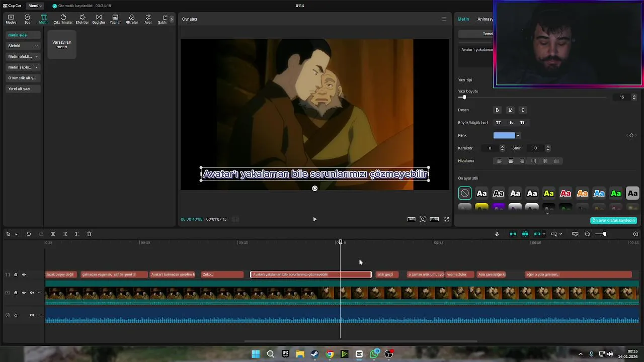The image size is (644, 362).
Task: Click Ön ayar olarak kaydedin button
Action: tap(614, 220)
